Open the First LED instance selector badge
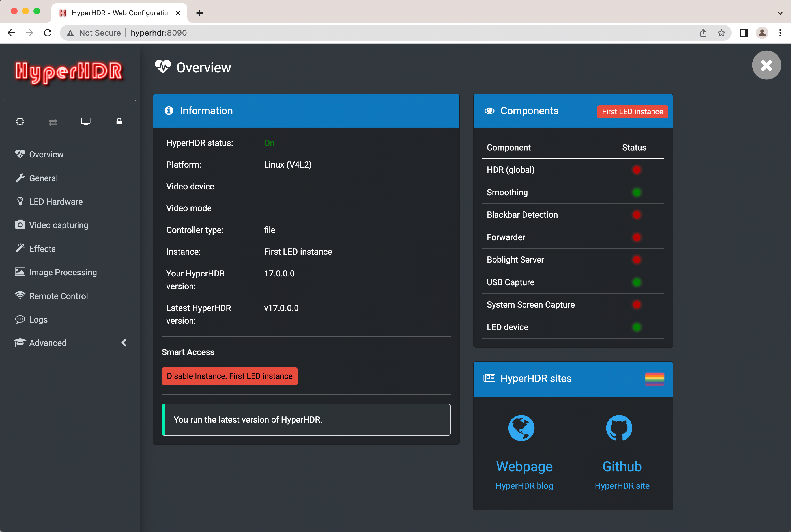Screen dimensions: 791x532 [x=632, y=112]
